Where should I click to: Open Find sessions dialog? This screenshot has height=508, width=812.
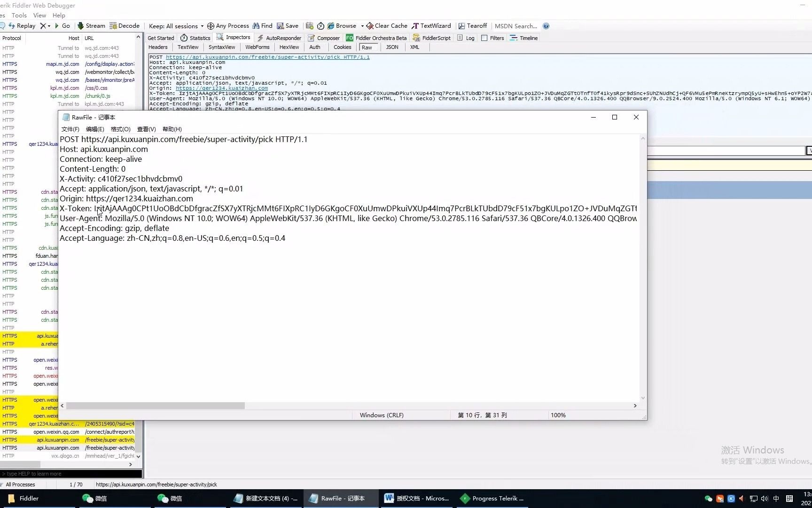262,26
